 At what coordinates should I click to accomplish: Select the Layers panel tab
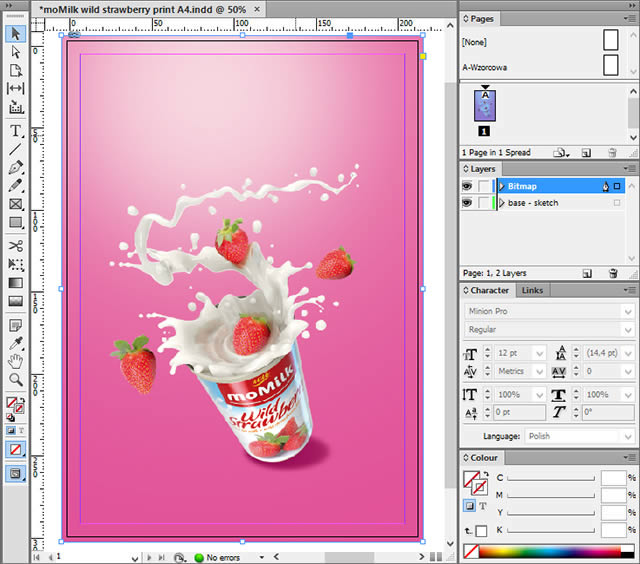(479, 169)
